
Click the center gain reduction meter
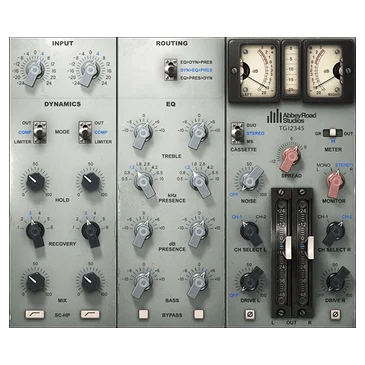(x=291, y=69)
